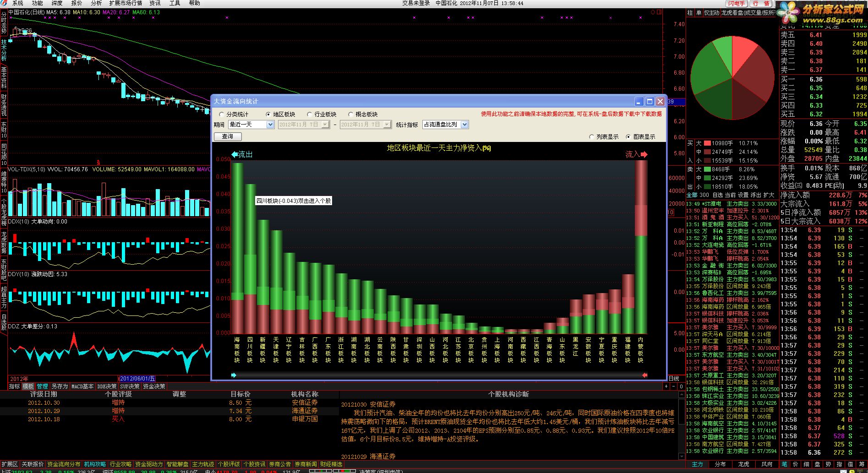
Task: Open the 资金流向分布 bottom tab
Action: 64,464
